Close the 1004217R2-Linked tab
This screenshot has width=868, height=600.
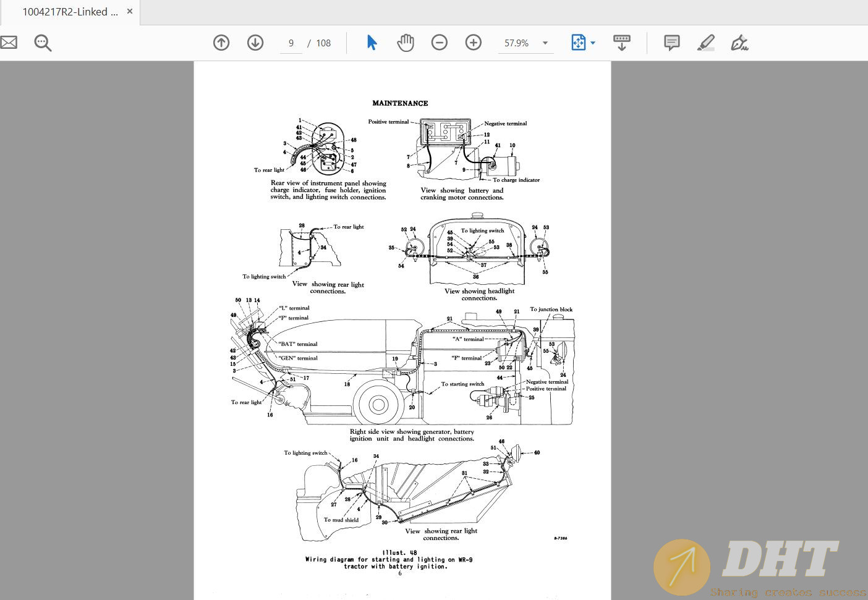coord(130,11)
